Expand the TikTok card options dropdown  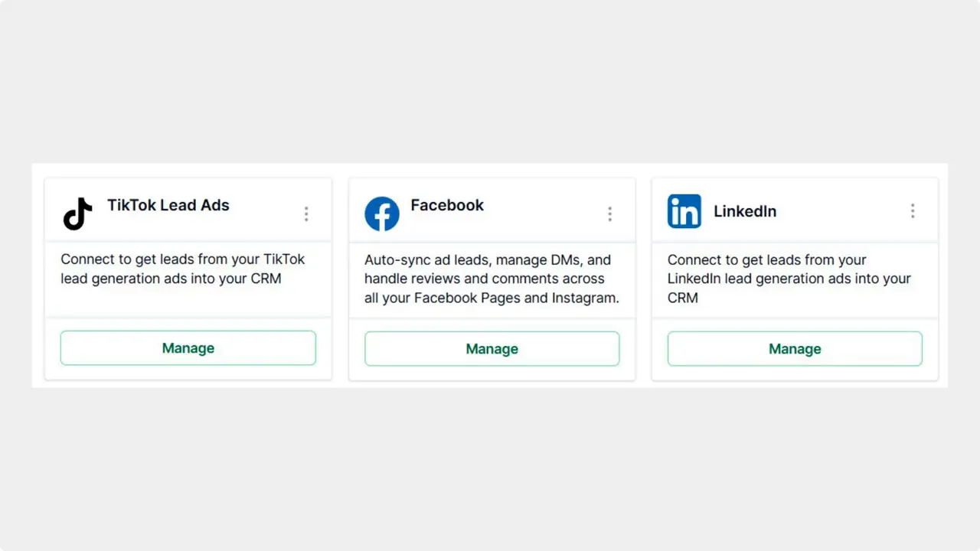pos(306,214)
